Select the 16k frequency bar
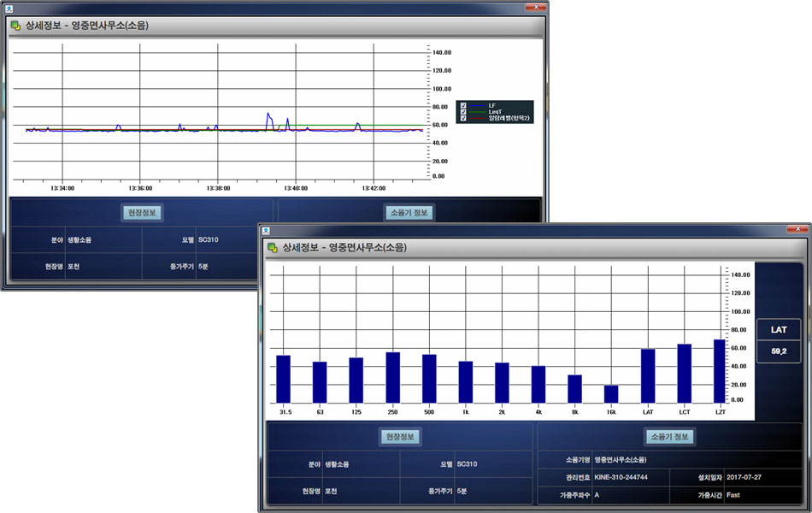 (611, 393)
